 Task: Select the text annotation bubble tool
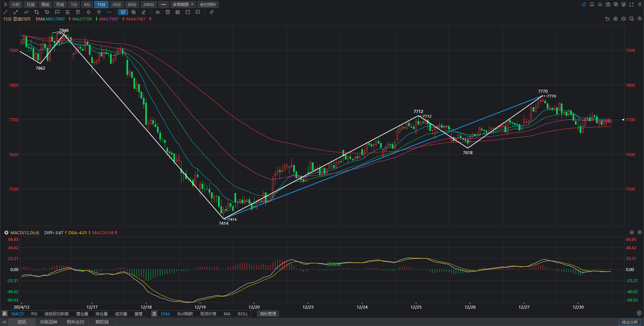[57, 12]
